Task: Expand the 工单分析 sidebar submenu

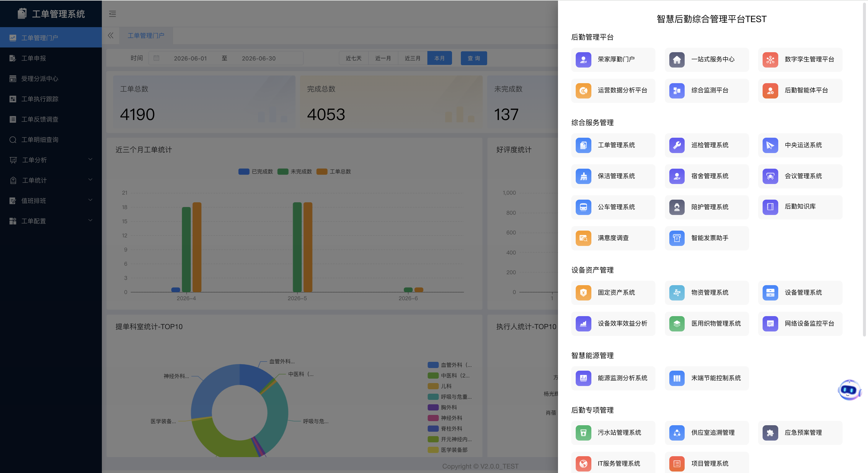Action: (x=51, y=160)
